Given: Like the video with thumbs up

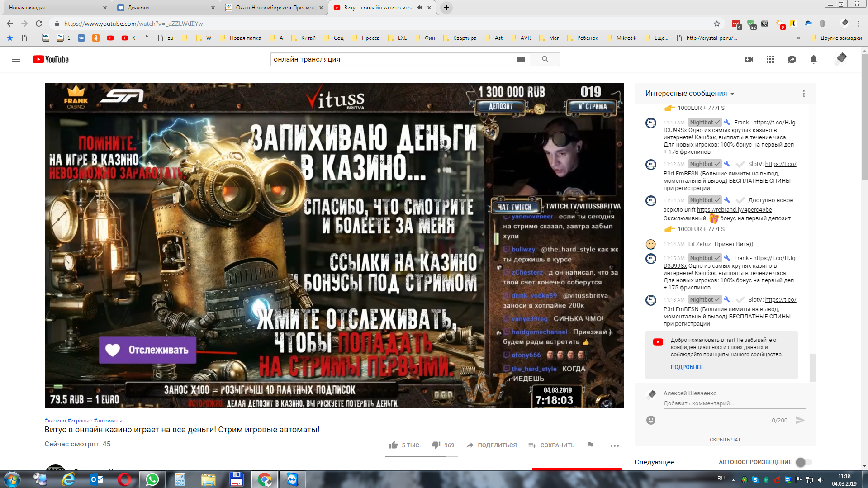Looking at the screenshot, I should (x=394, y=445).
